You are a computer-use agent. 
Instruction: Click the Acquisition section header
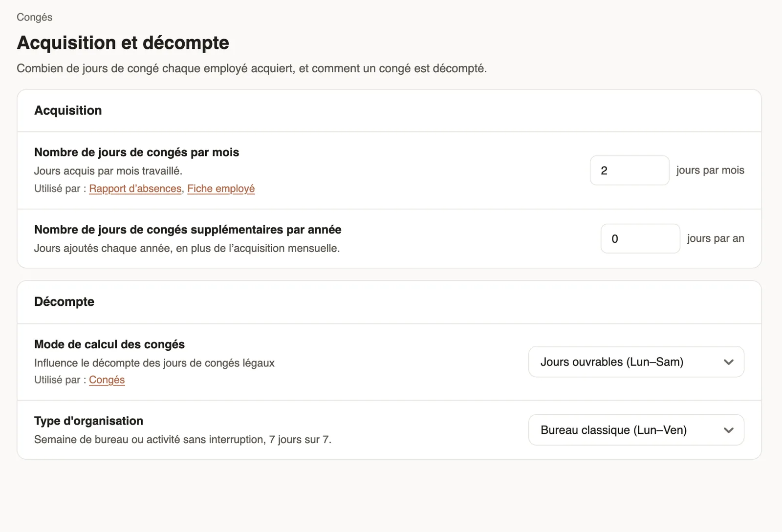tap(68, 110)
